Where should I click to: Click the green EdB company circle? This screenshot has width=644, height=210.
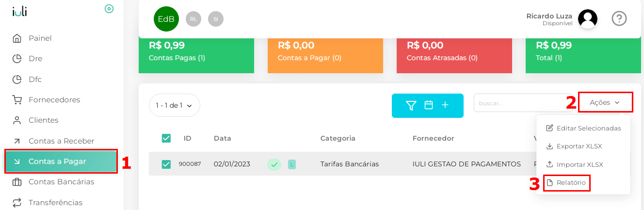166,19
